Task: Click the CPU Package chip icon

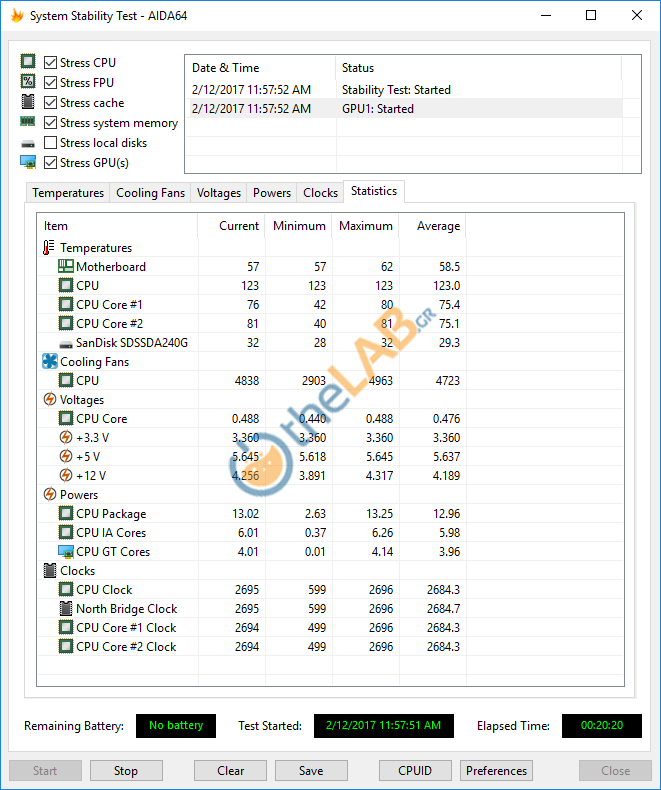Action: click(65, 513)
